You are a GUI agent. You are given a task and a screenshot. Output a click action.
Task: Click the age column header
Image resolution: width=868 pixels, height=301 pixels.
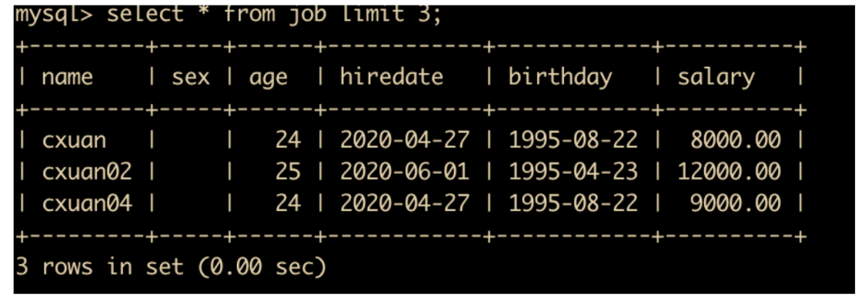[268, 78]
